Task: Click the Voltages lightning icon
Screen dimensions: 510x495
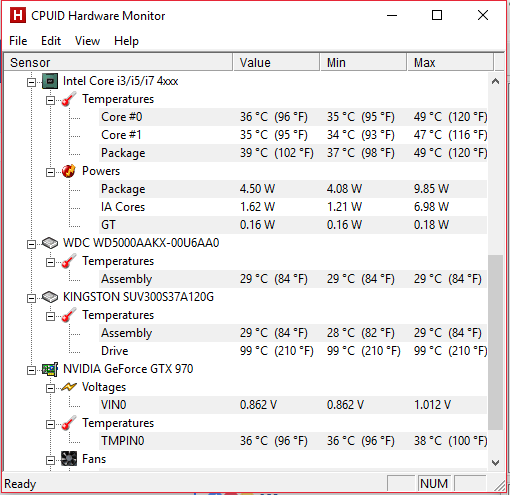Action: [69, 387]
